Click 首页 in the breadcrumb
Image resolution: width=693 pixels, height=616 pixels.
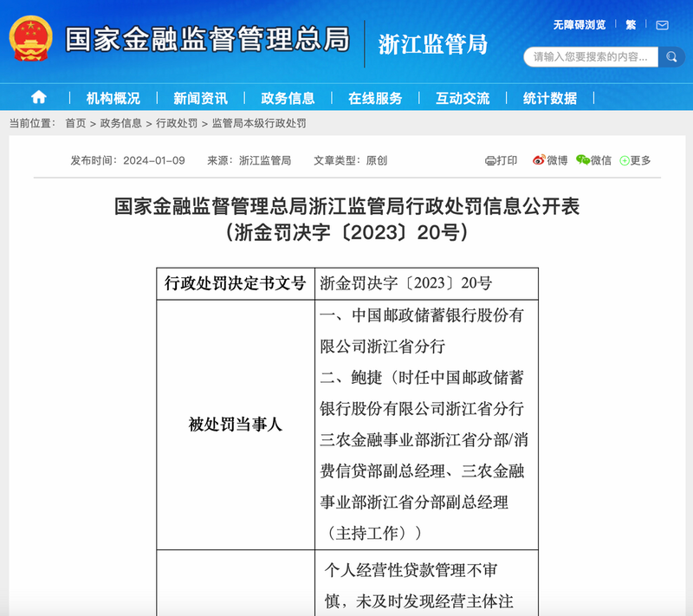(x=75, y=123)
